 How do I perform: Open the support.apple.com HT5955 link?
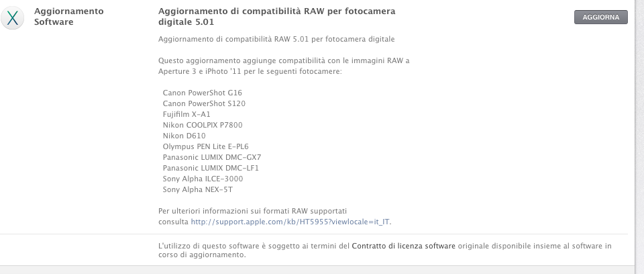pyautogui.click(x=299, y=222)
